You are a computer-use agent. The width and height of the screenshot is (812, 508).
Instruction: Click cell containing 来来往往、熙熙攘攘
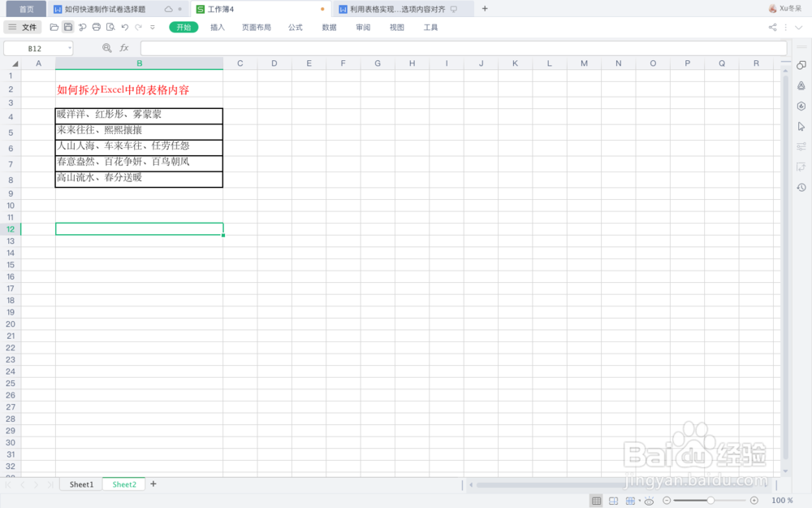click(139, 132)
